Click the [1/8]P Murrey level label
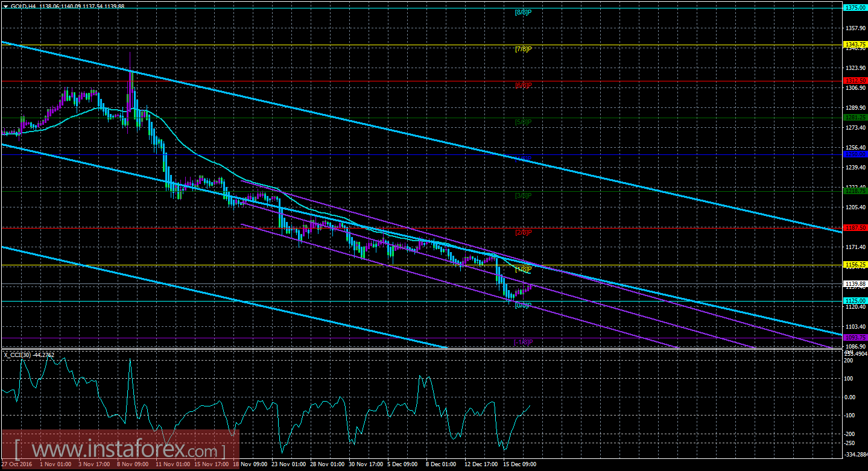Screen dimensions: 868x471 click(x=523, y=269)
